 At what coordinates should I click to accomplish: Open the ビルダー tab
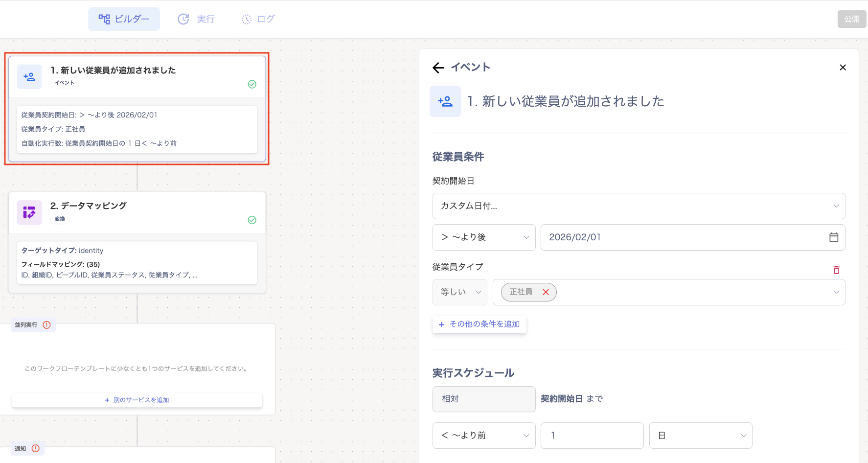pos(124,19)
